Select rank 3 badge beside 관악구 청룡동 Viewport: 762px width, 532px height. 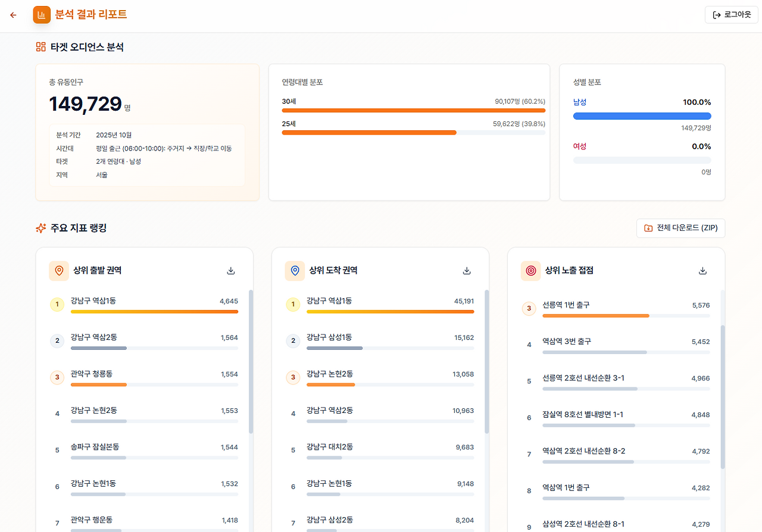tap(57, 377)
